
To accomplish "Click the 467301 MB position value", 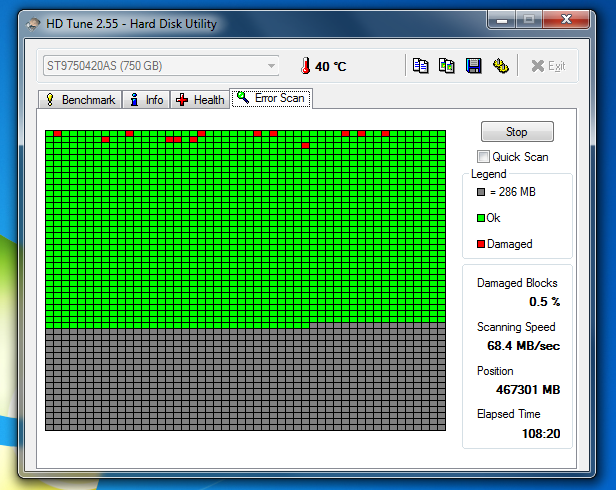I will tap(528, 390).
